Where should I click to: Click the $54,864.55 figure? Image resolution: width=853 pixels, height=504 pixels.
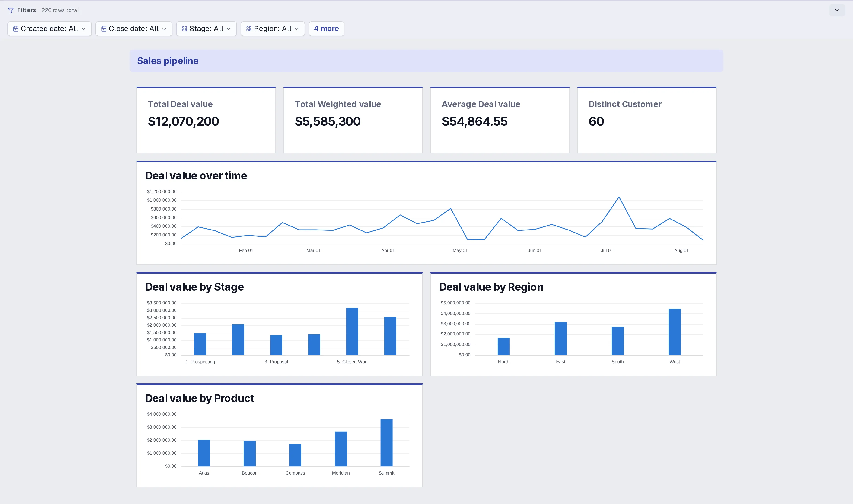click(474, 121)
